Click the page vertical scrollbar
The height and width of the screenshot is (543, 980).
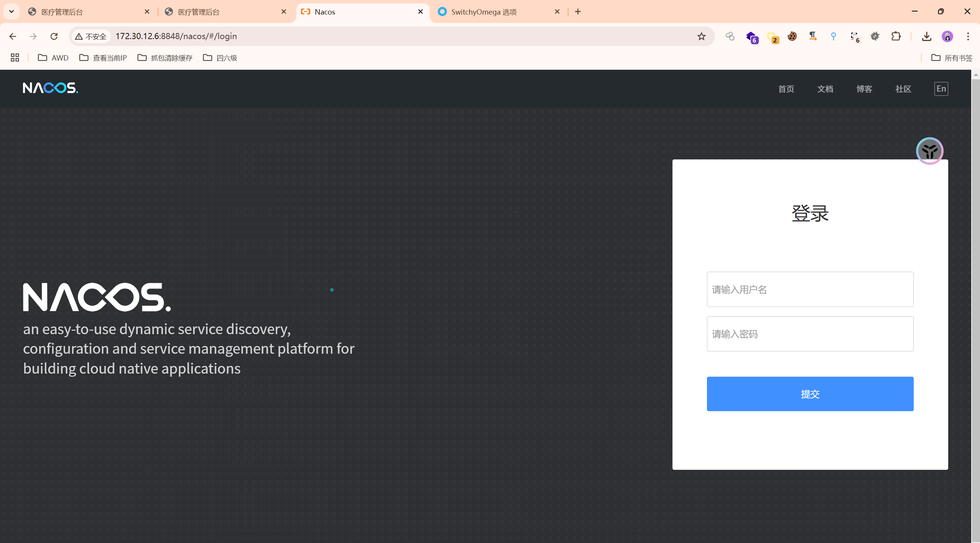pos(975,307)
